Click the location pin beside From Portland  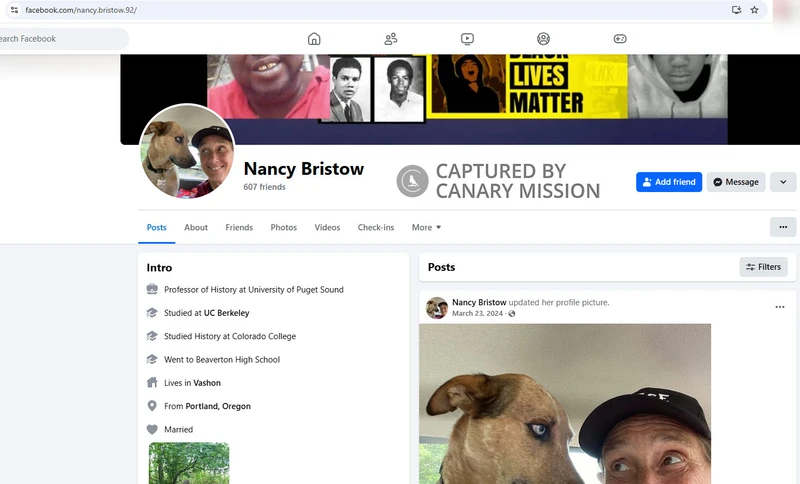coord(152,406)
